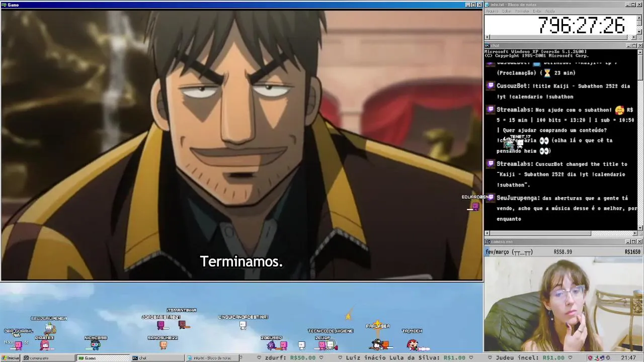Click the taskbar clock showing 21:47
This screenshot has width=644, height=362.
[x=628, y=358]
